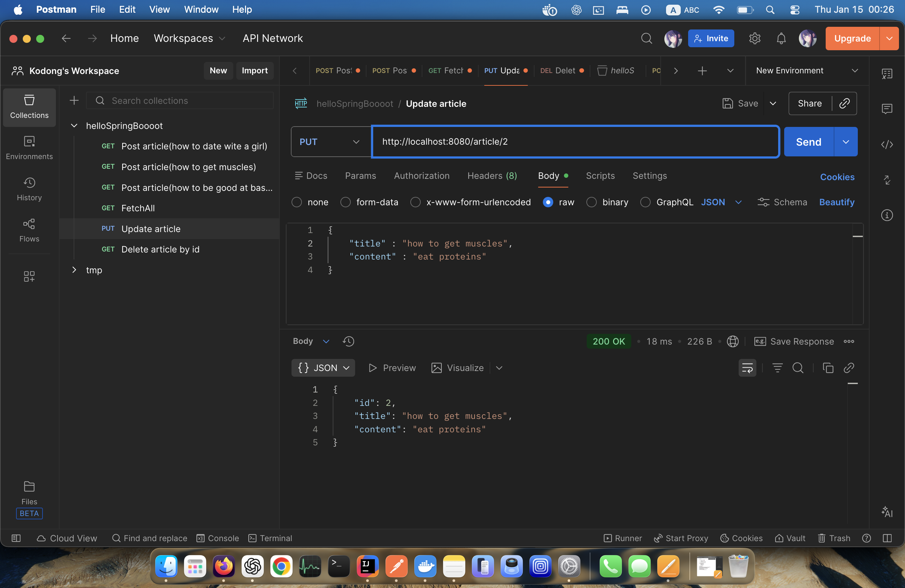Select the none body radio option

pos(297,202)
